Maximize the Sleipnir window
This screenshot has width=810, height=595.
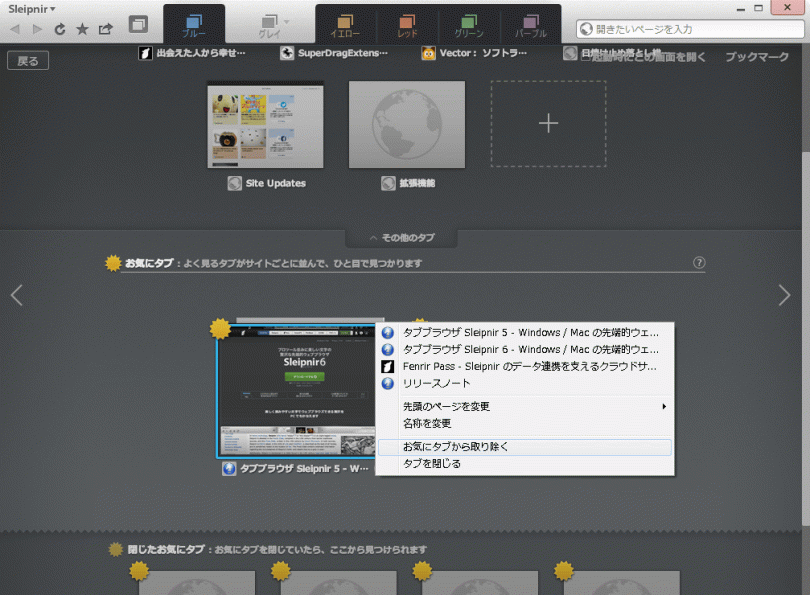click(x=758, y=8)
